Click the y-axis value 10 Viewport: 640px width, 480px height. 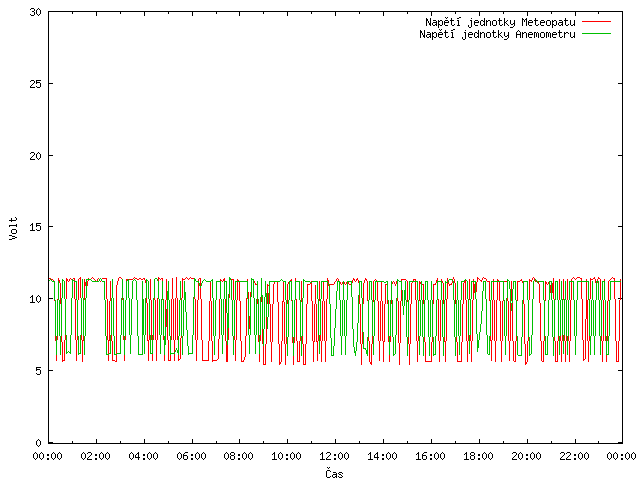pyautogui.click(x=36, y=299)
